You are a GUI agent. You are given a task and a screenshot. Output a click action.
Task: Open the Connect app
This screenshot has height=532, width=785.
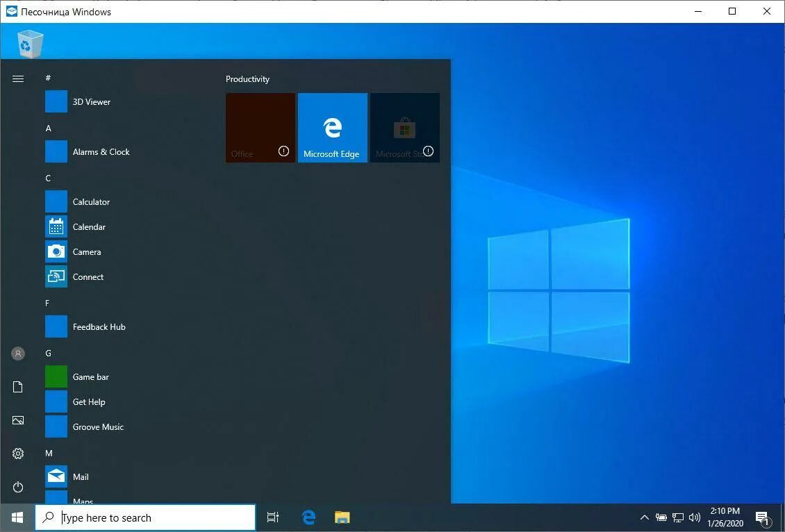pyautogui.click(x=88, y=276)
